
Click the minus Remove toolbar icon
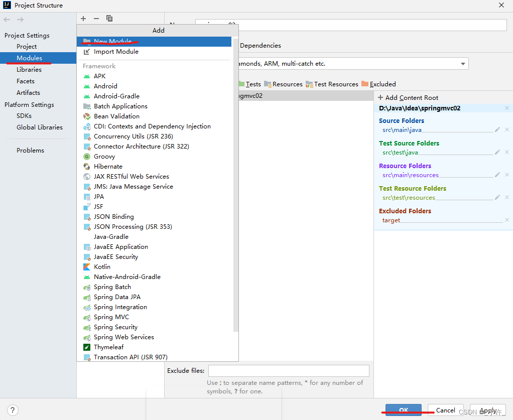point(96,19)
